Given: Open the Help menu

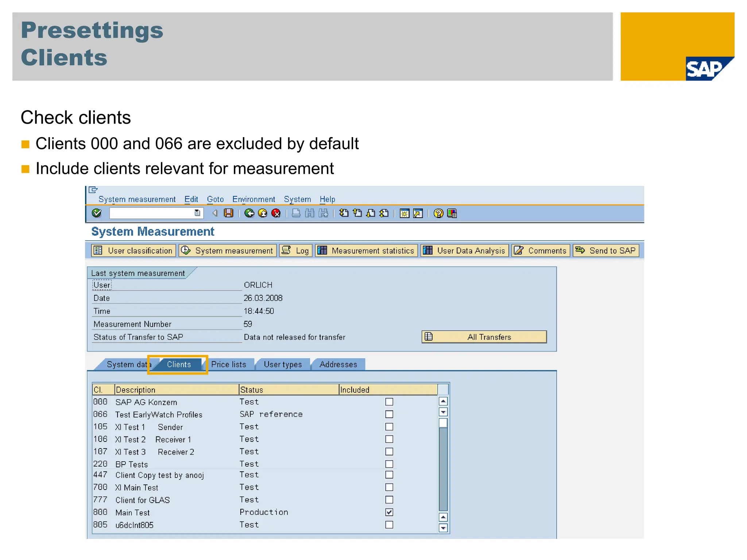Looking at the screenshot, I should click(x=328, y=199).
